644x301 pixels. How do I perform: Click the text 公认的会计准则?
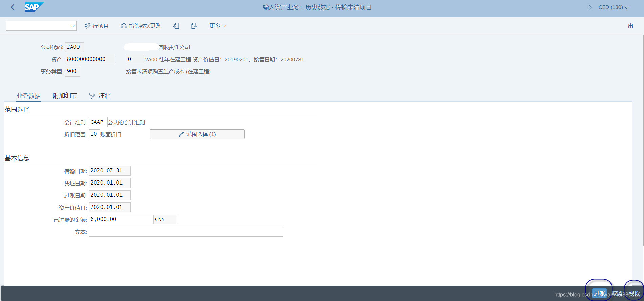click(x=126, y=122)
